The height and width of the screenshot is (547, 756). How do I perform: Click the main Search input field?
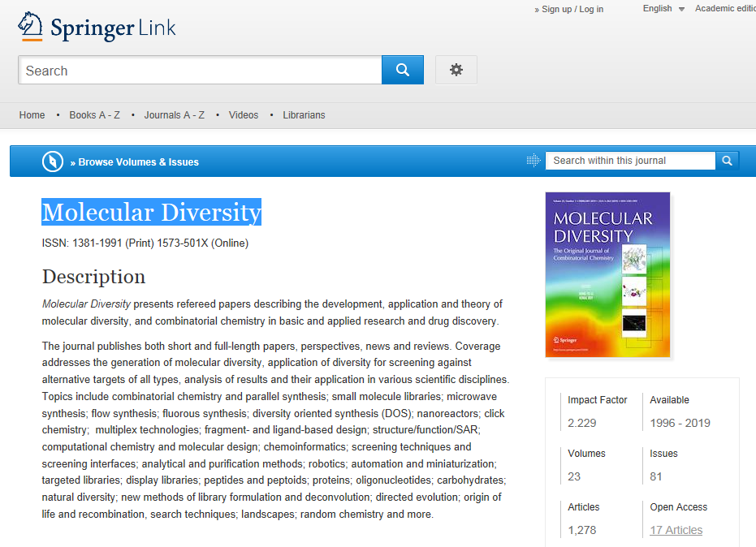tap(200, 71)
